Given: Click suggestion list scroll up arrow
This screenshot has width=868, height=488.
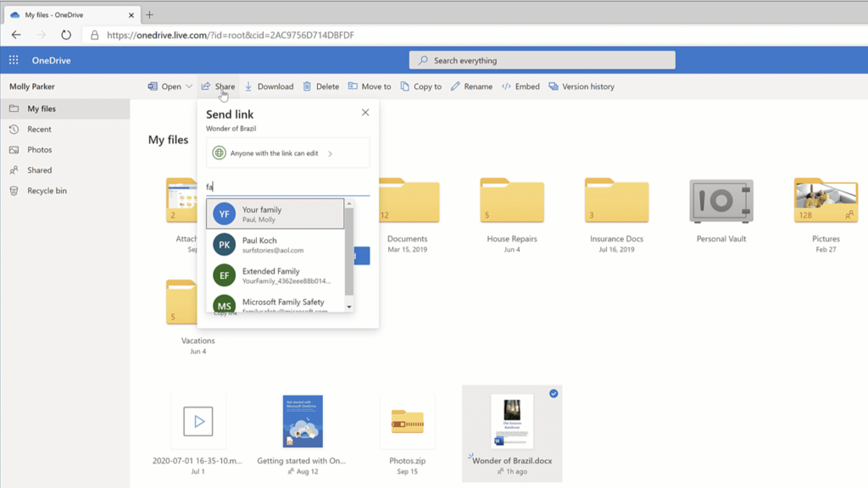Looking at the screenshot, I should tap(348, 203).
